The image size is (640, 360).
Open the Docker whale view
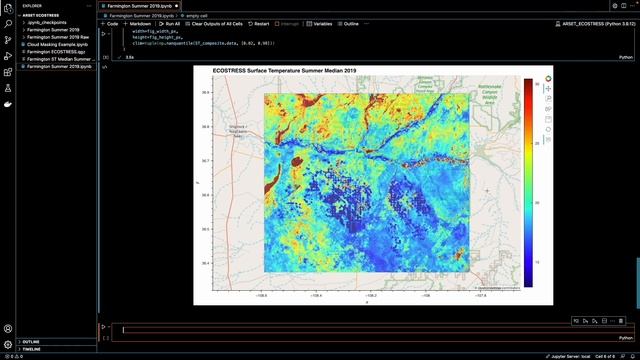(8, 104)
